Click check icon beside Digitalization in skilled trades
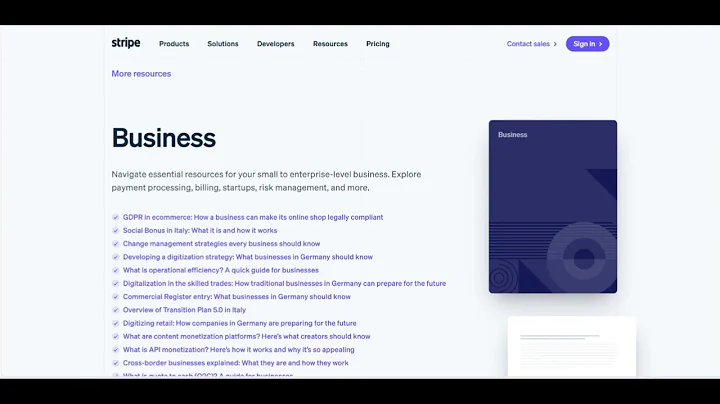 pos(116,284)
